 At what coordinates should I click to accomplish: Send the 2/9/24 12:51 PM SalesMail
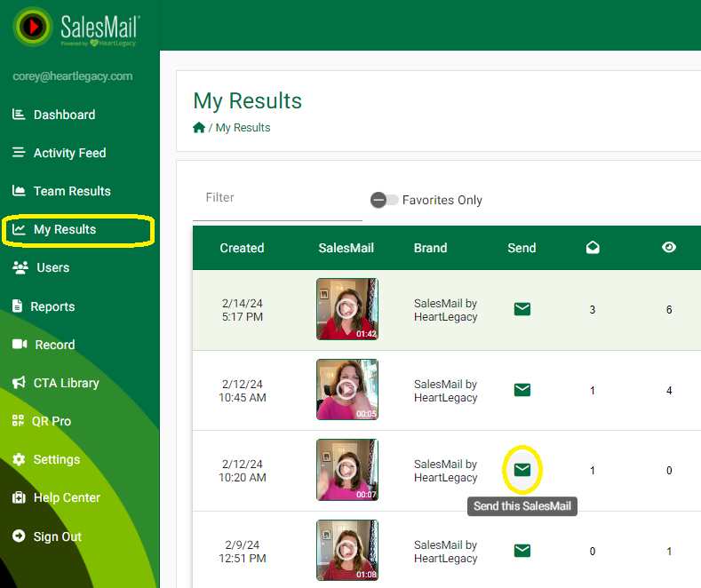point(522,551)
